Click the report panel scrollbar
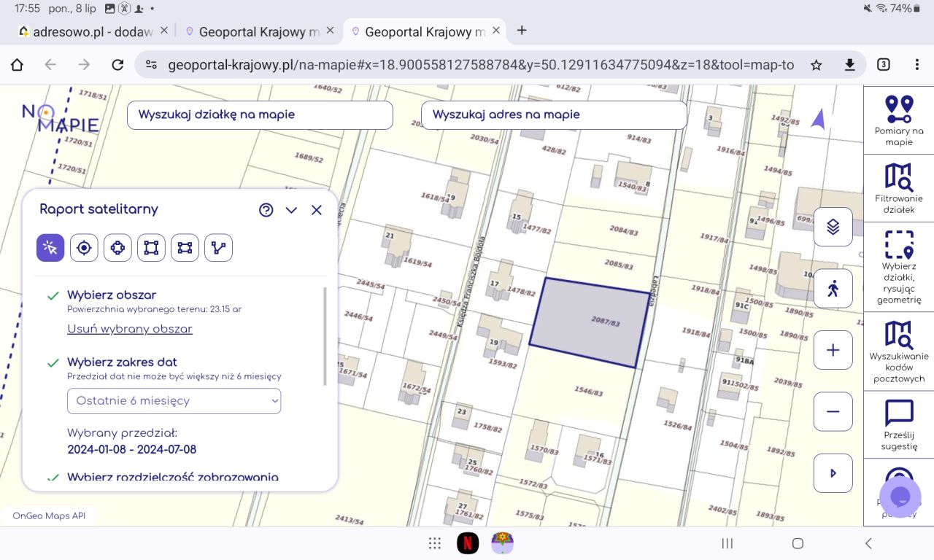This screenshot has width=934, height=560. [325, 335]
